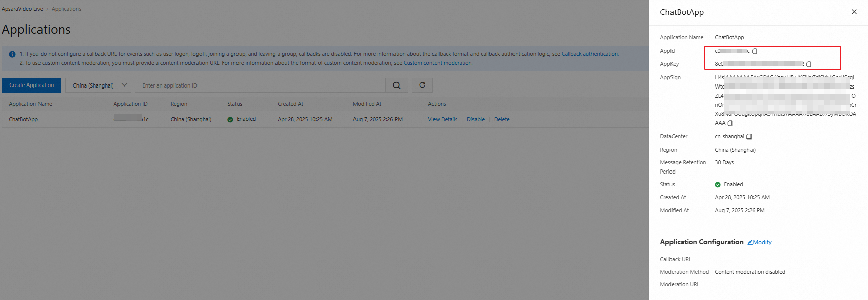
Task: Click Disable for ChatBotApp
Action: coord(476,120)
